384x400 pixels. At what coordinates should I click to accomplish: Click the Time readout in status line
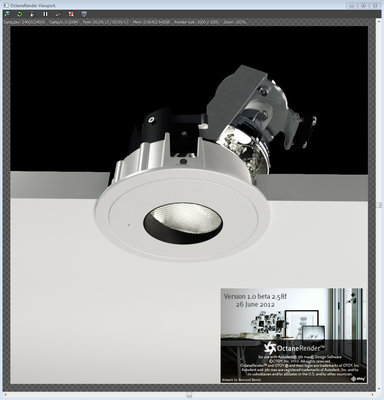click(106, 22)
